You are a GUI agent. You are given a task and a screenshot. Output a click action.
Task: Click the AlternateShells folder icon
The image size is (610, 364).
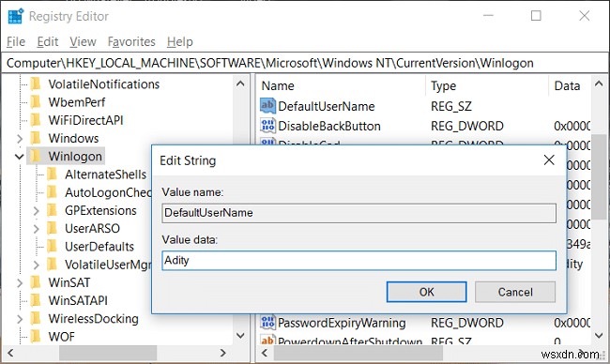53,174
